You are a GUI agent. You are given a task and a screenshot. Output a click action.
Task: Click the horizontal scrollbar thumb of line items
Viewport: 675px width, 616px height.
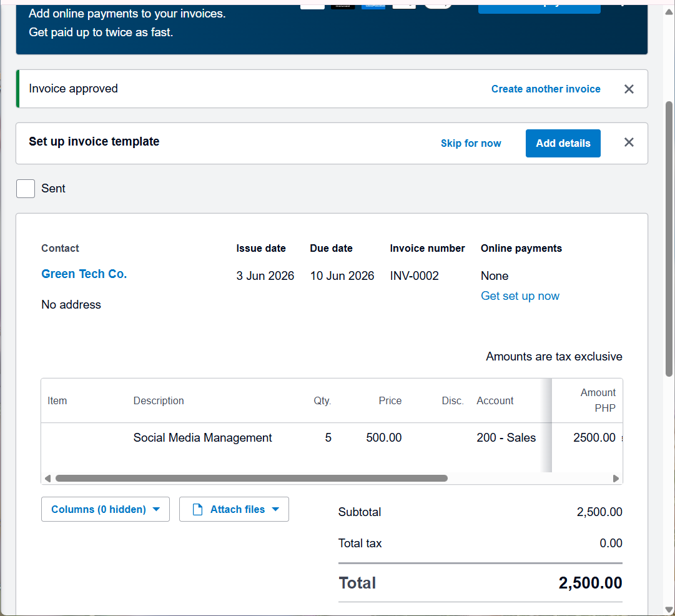tap(252, 479)
